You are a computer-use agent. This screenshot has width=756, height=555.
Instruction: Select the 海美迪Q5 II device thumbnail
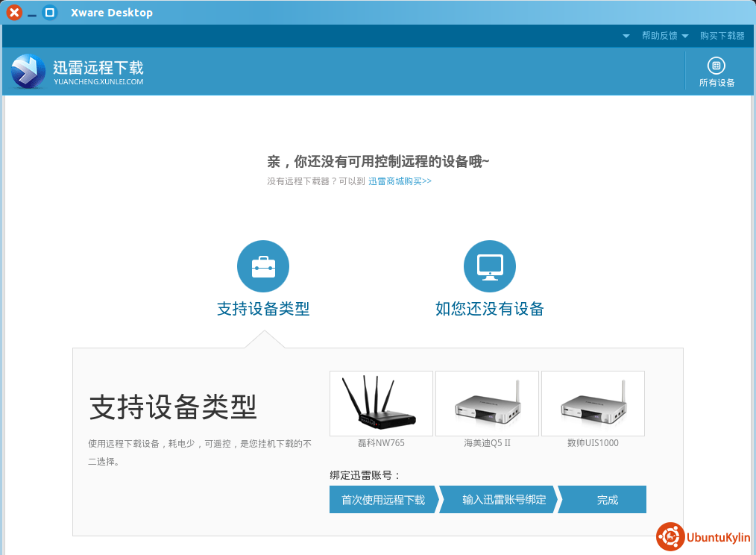click(487, 404)
